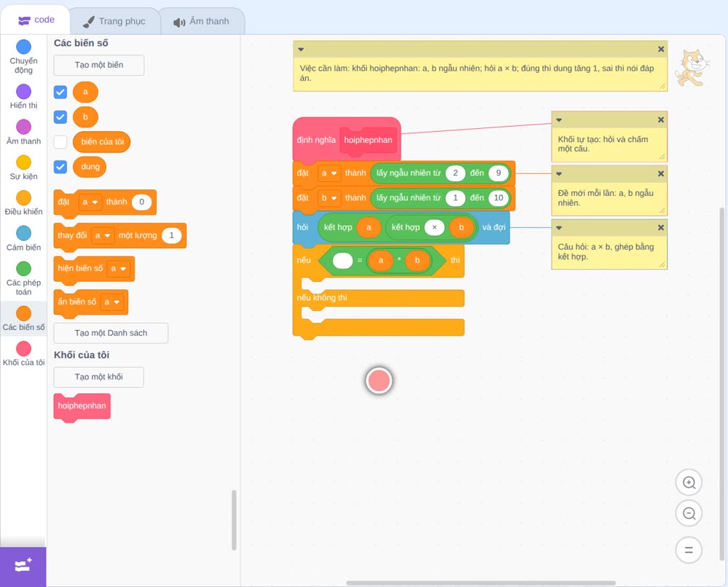728x587 pixels.
Task: Select the Hiển thị category circle
Action: coord(24,92)
